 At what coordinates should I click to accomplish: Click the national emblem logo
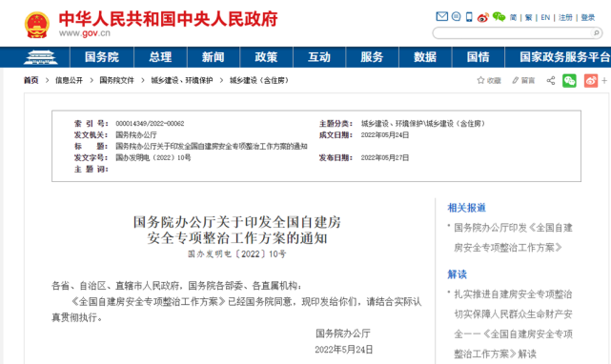click(x=36, y=25)
